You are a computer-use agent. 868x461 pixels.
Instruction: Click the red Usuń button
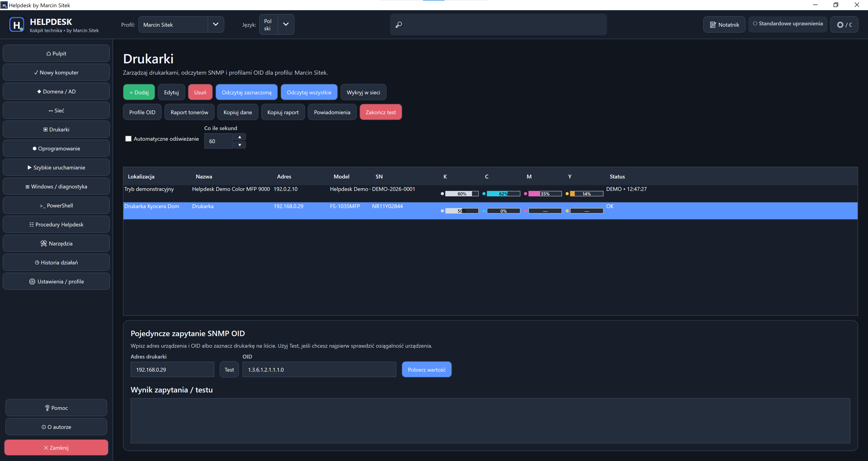click(200, 92)
